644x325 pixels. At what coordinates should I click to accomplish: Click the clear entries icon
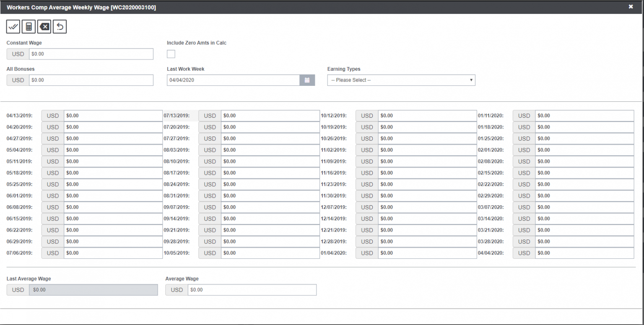44,26
